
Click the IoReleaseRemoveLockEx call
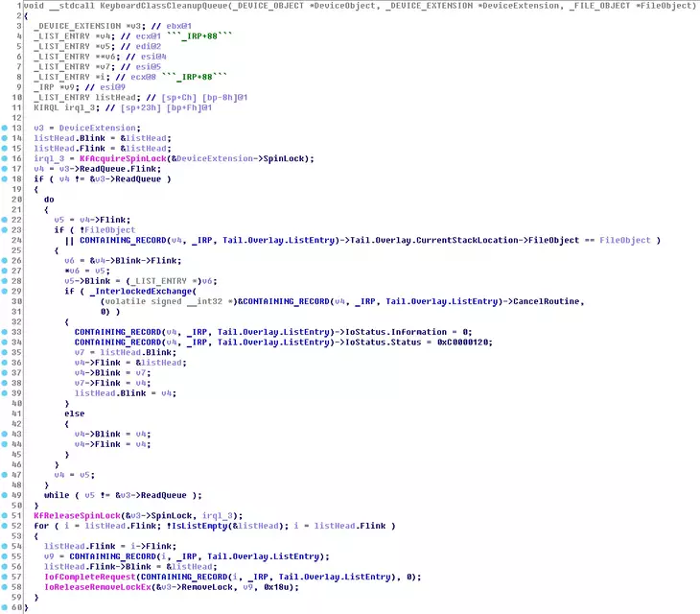pos(98,587)
